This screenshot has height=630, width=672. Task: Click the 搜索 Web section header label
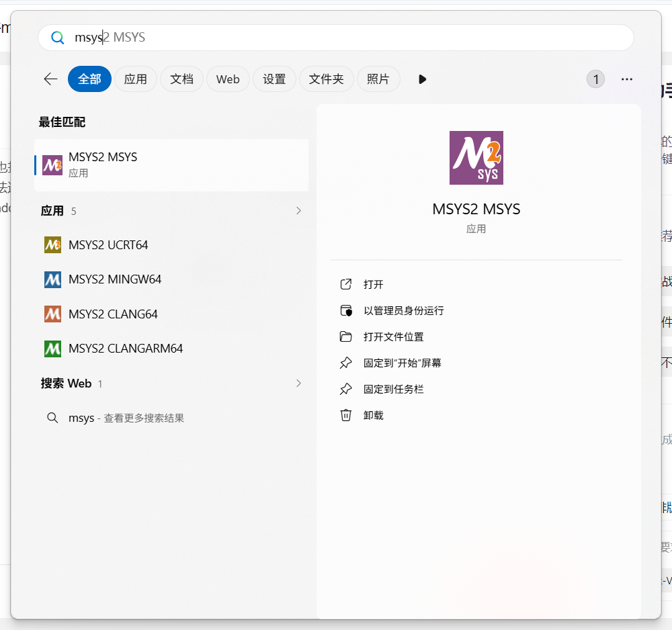tap(66, 384)
